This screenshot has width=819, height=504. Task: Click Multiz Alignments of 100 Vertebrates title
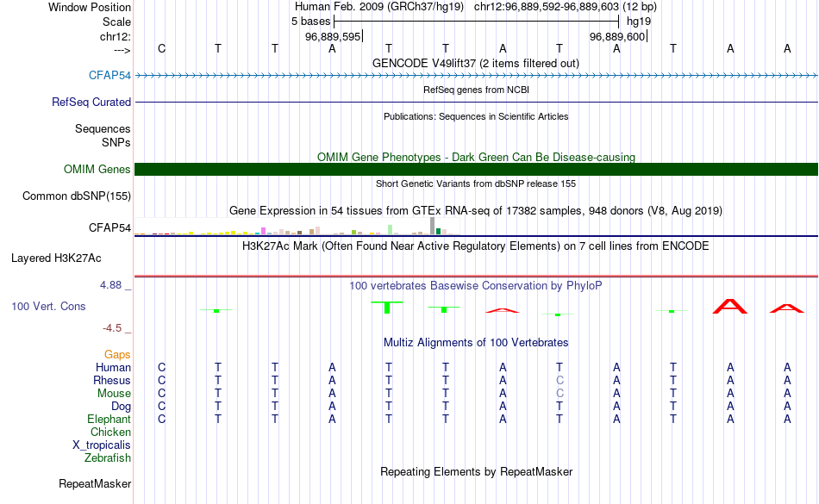(x=476, y=342)
